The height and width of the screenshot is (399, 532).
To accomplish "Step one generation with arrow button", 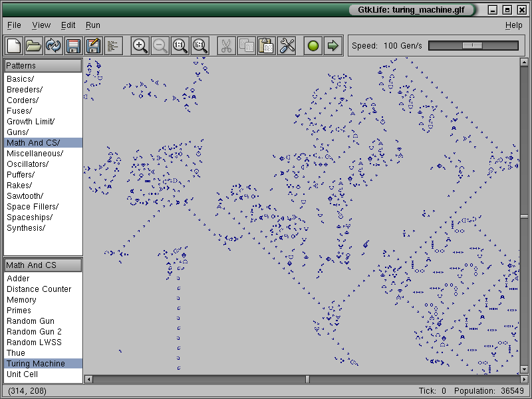I will click(333, 46).
